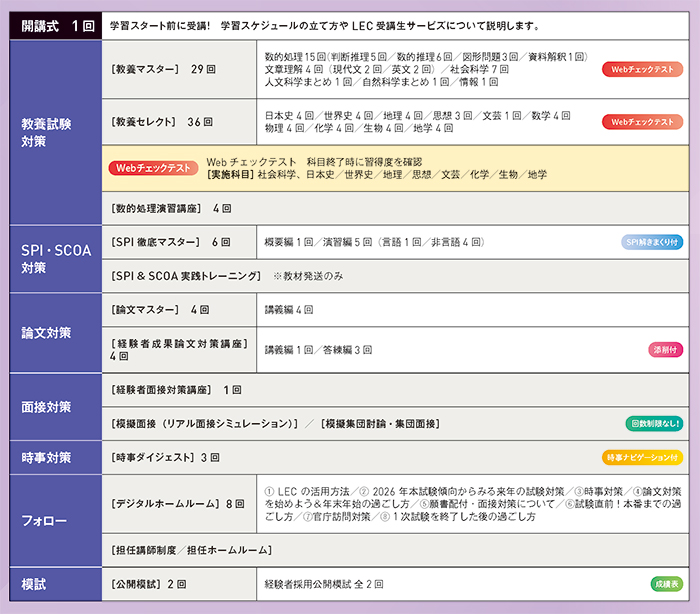Click the [SPI徹底マスター] 6回 course label
The image size is (700, 614).
[170, 242]
